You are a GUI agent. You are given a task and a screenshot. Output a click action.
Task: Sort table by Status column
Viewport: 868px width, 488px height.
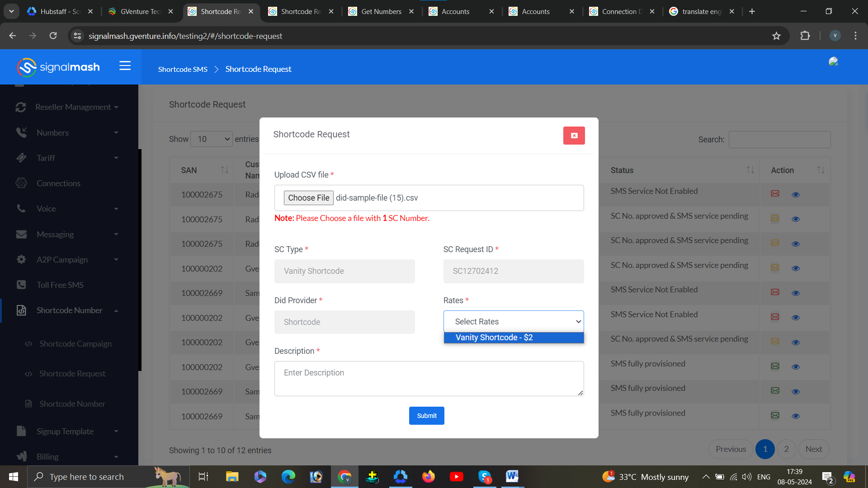point(679,170)
